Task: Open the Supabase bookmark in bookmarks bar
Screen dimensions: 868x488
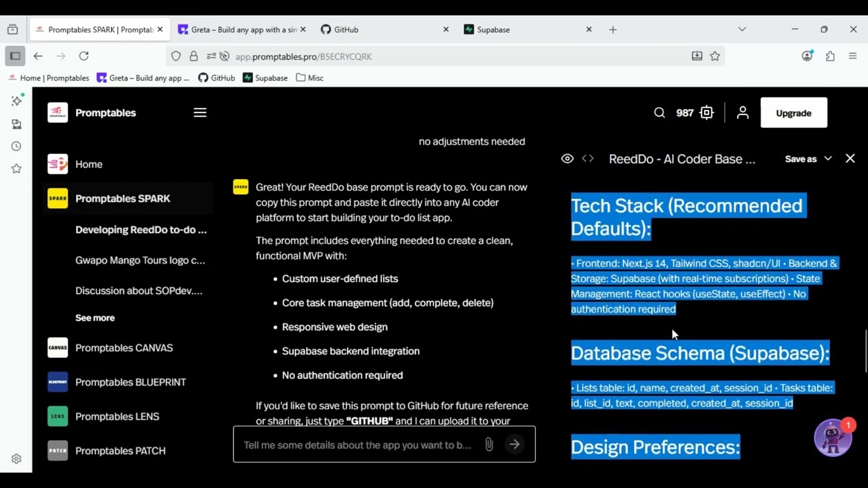Action: point(265,78)
